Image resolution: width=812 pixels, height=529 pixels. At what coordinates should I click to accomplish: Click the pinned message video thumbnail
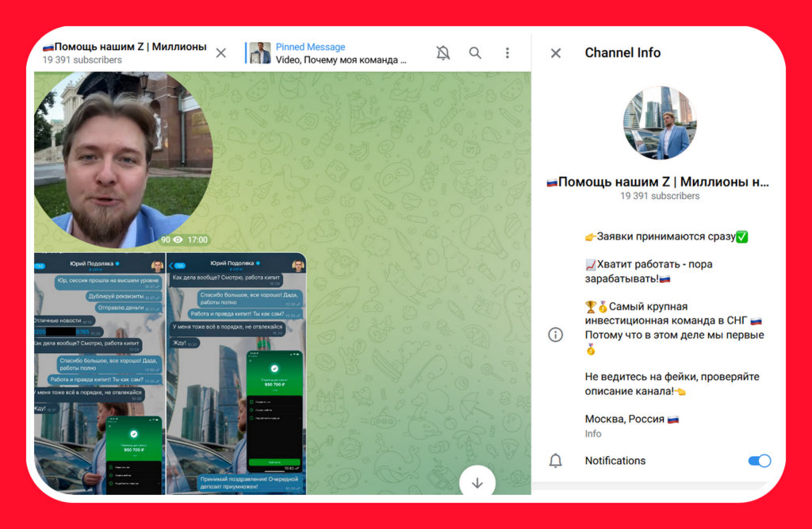click(x=260, y=53)
